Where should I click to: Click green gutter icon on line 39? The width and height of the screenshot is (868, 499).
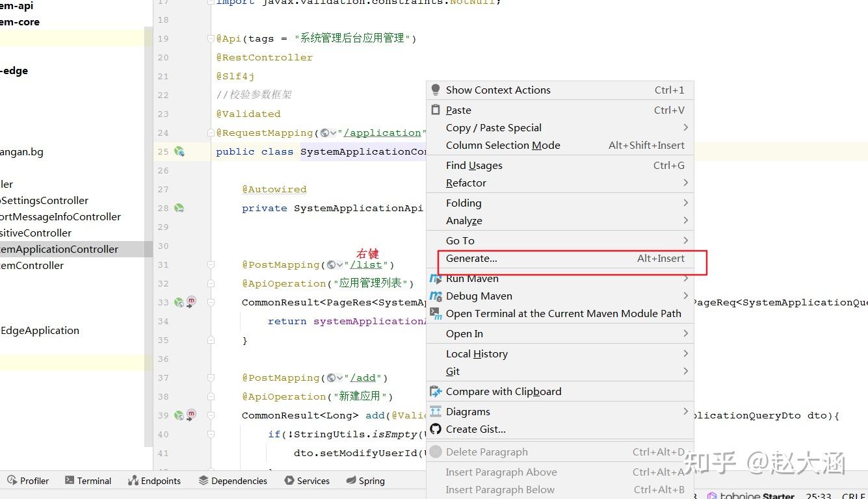pos(179,415)
